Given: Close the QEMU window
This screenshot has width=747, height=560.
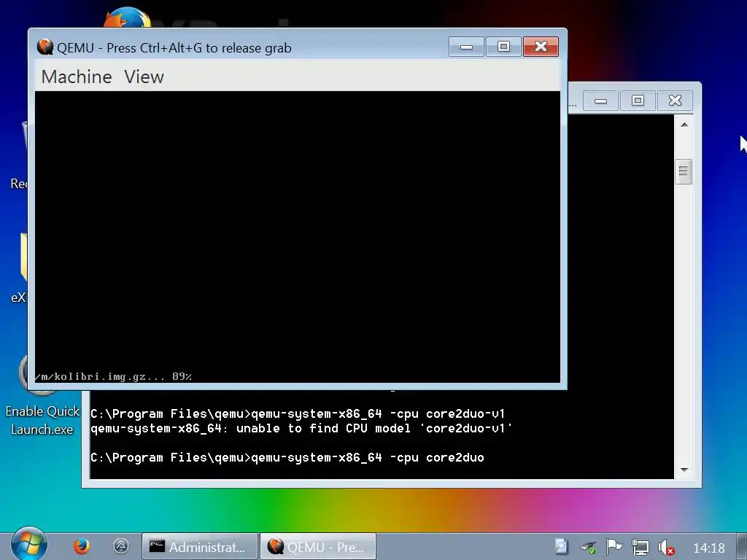Looking at the screenshot, I should click(x=541, y=47).
